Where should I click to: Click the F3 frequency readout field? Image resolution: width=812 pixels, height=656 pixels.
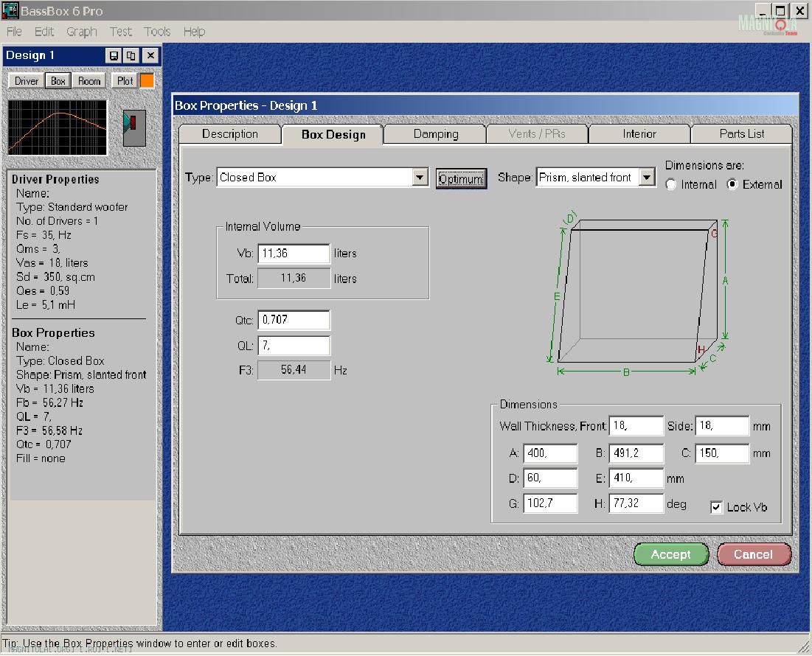[294, 370]
